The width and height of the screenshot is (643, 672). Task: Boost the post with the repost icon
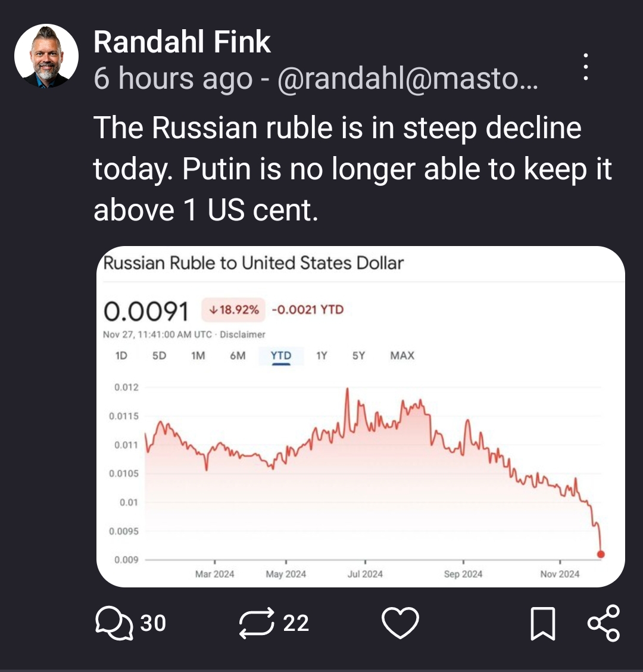click(x=257, y=623)
